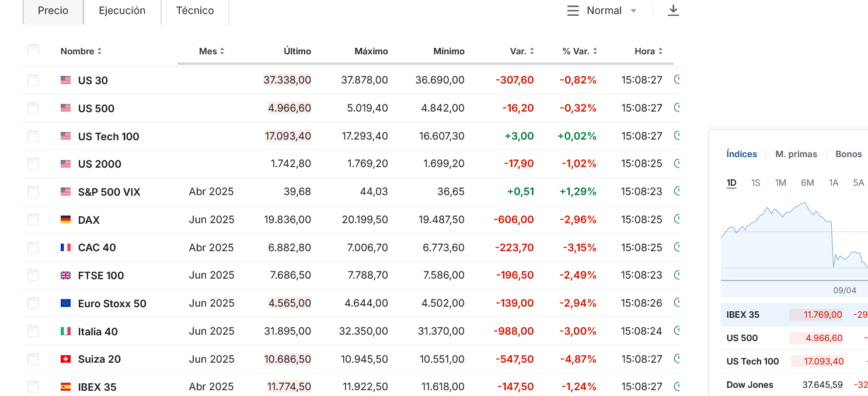Image resolution: width=868 pixels, height=396 pixels.
Task: Open the S&P 500 VIX link
Action: tap(109, 192)
